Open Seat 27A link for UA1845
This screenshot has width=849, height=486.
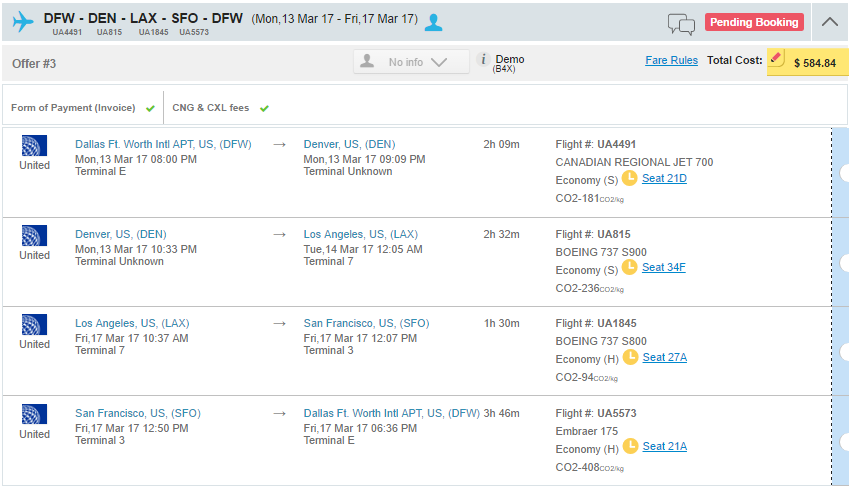point(665,357)
